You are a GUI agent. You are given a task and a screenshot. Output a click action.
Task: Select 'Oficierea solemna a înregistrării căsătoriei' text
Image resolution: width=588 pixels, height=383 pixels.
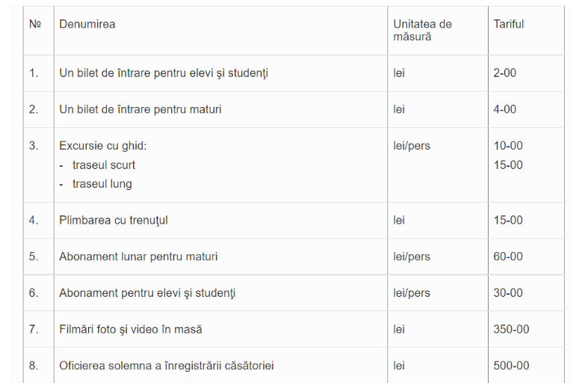[167, 366]
